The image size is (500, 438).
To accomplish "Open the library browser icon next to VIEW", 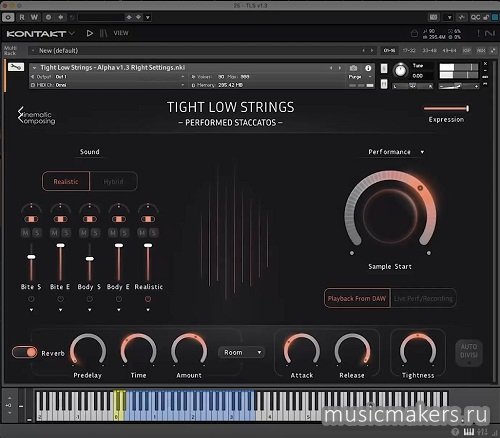I will click(x=103, y=33).
